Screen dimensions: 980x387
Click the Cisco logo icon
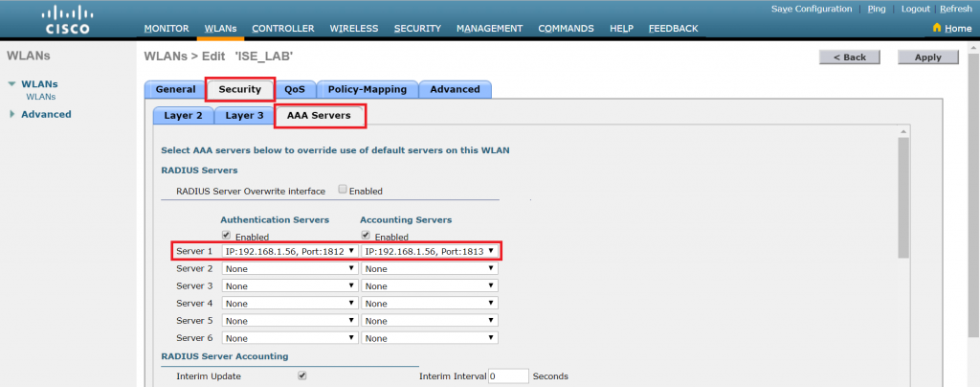[x=67, y=18]
